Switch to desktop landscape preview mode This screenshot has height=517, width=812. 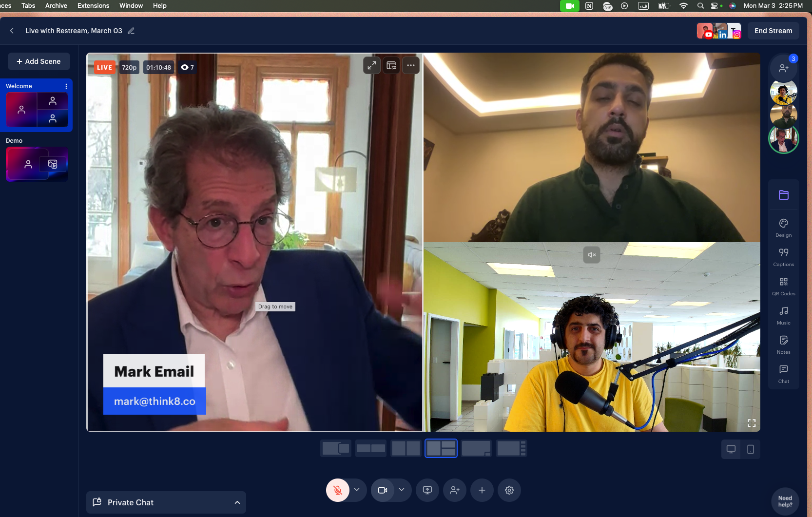pyautogui.click(x=731, y=449)
